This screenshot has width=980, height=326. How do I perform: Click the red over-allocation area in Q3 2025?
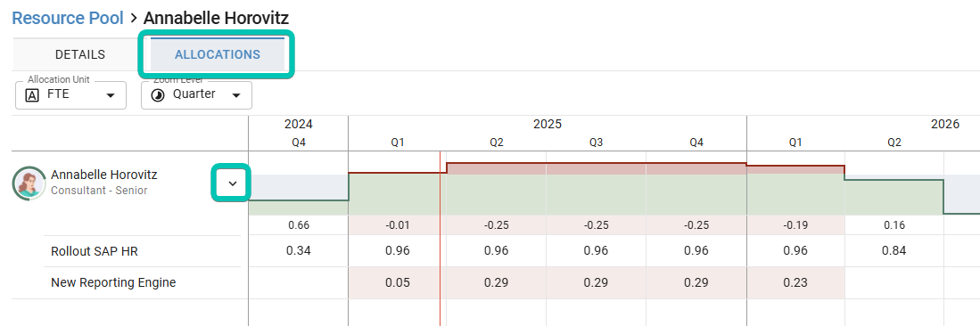pyautogui.click(x=596, y=168)
